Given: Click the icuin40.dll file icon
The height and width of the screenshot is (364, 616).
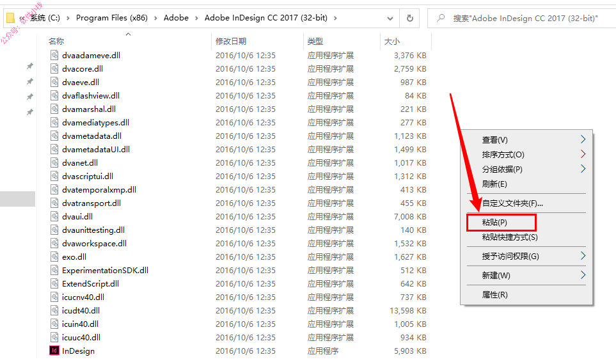Looking at the screenshot, I should click(54, 324).
